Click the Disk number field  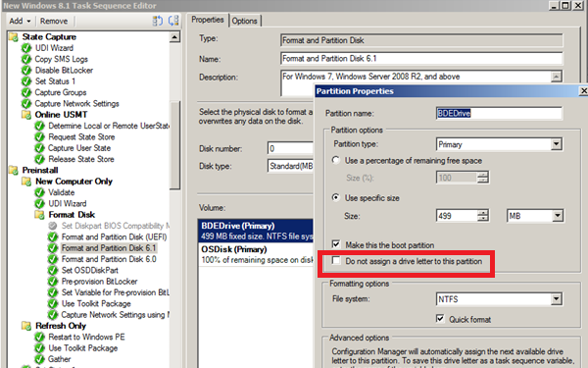coord(291,148)
